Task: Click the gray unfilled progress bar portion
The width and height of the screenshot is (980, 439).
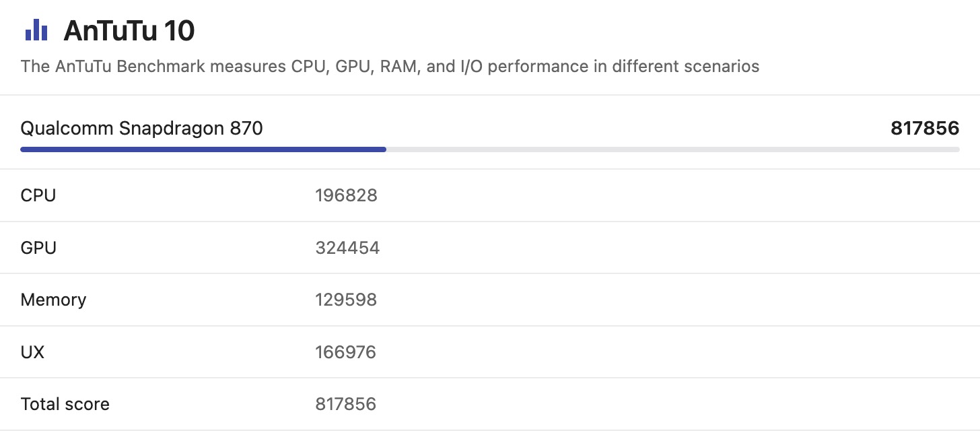Action: (673, 149)
